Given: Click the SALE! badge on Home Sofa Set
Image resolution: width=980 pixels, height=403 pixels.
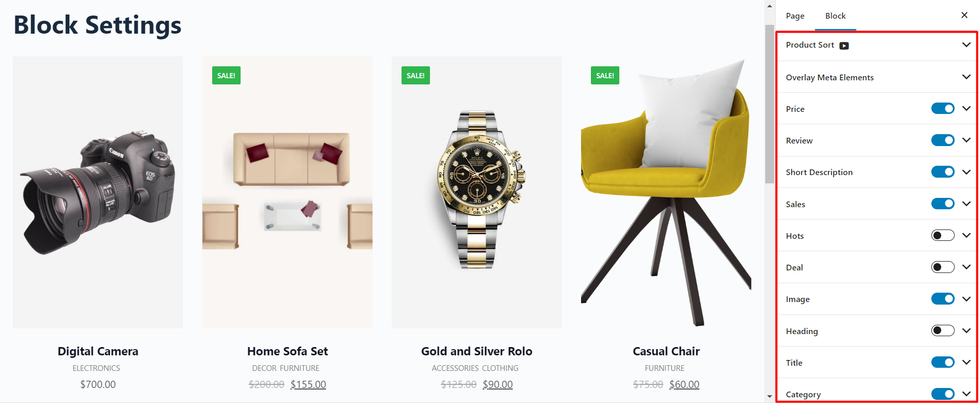Looking at the screenshot, I should [226, 76].
